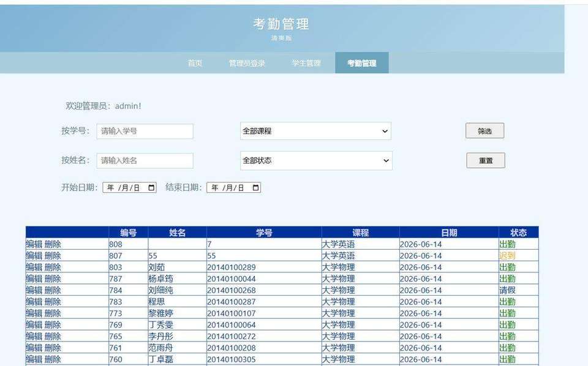Expand the 全部状态 status dropdown

click(316, 161)
